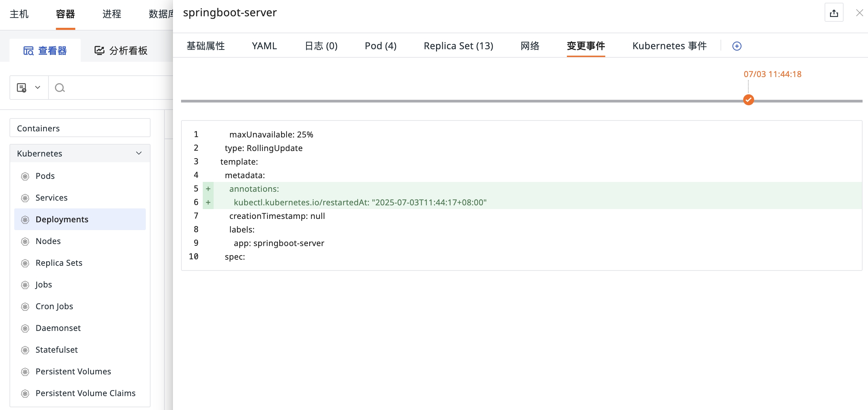The image size is (868, 410).
Task: Click the export/share icon button
Action: pyautogui.click(x=834, y=13)
